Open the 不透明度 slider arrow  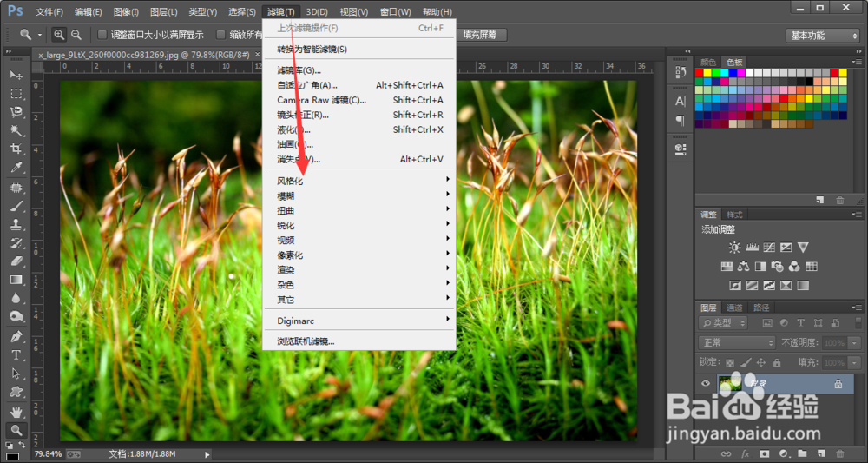pyautogui.click(x=853, y=343)
